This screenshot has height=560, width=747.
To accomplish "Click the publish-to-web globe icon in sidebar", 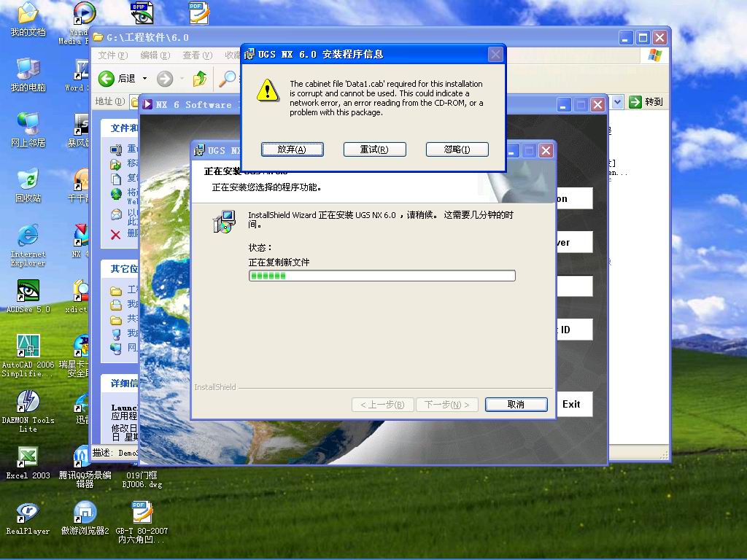I will 116,194.
